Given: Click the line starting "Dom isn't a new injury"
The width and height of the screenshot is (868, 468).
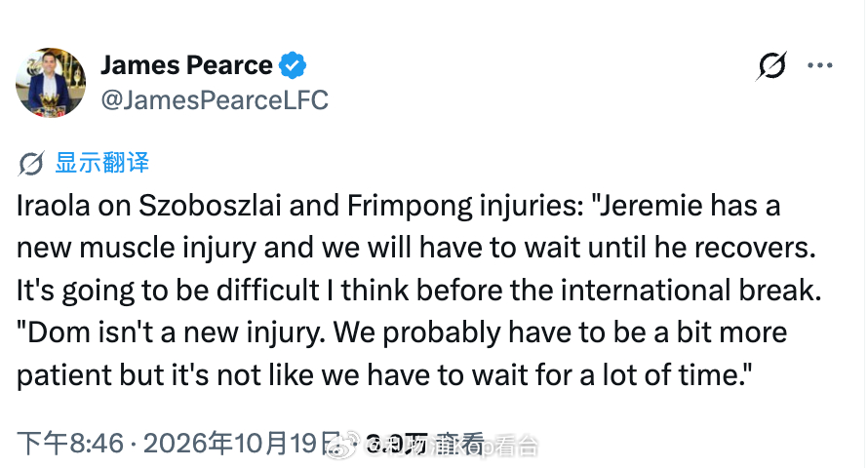Looking at the screenshot, I should tap(402, 333).
